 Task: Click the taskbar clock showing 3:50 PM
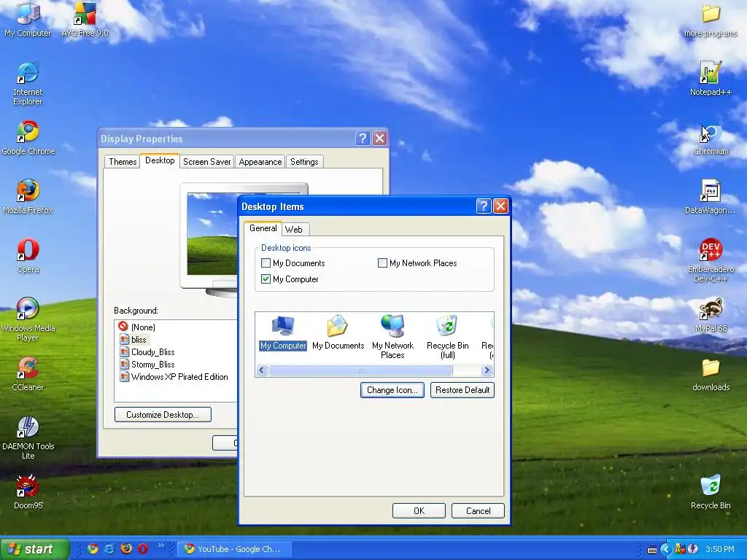point(719,549)
